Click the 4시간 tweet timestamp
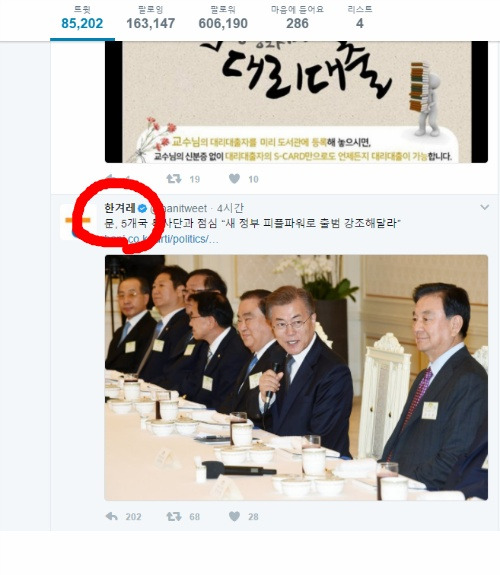500x575 pixels. click(230, 208)
